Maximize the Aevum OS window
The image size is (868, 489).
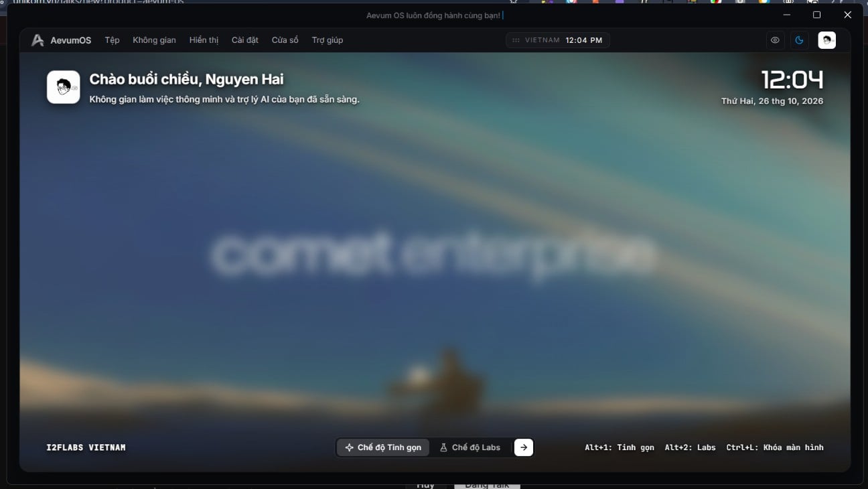point(817,15)
